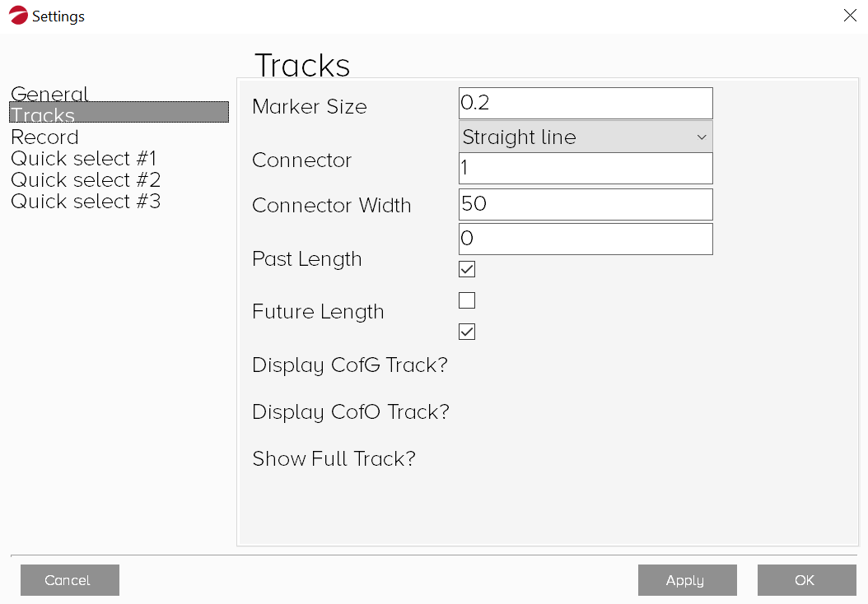Focus the input field containing 1
This screenshot has height=604, width=868.
click(585, 168)
